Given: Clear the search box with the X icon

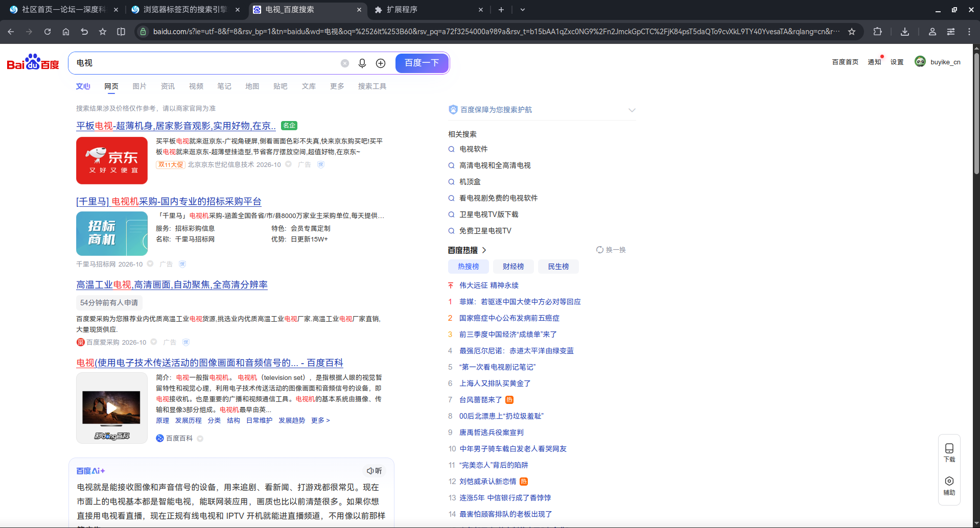Looking at the screenshot, I should coord(345,63).
